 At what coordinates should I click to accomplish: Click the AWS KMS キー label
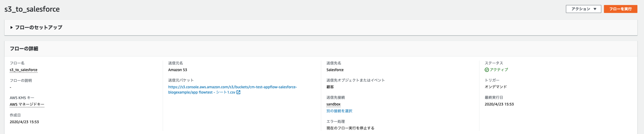(22, 98)
